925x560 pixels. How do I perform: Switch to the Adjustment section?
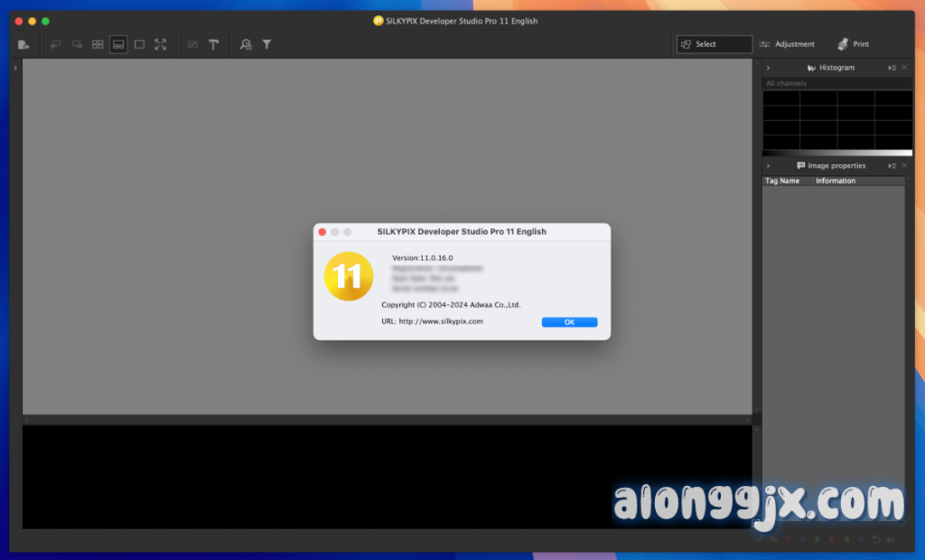[787, 44]
